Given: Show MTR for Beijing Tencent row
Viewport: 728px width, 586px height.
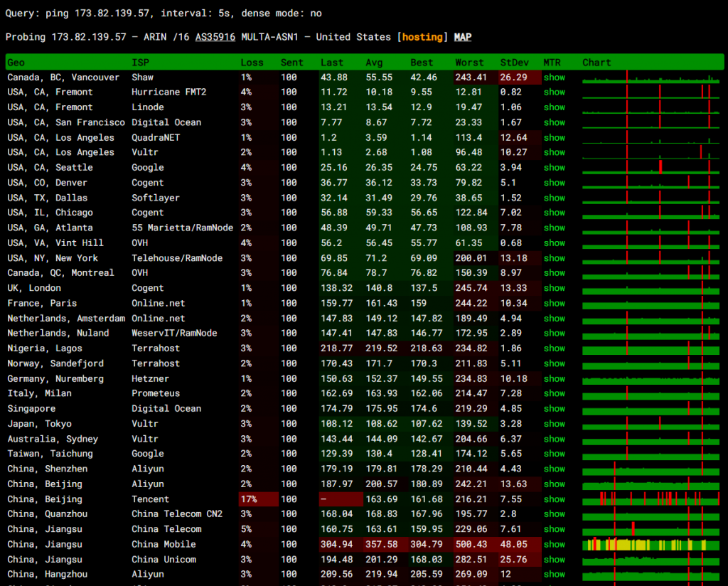Looking at the screenshot, I should pyautogui.click(x=555, y=499).
